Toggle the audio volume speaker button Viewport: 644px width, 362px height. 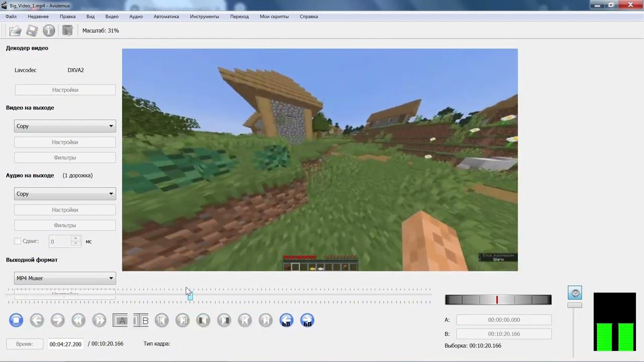[x=575, y=293]
